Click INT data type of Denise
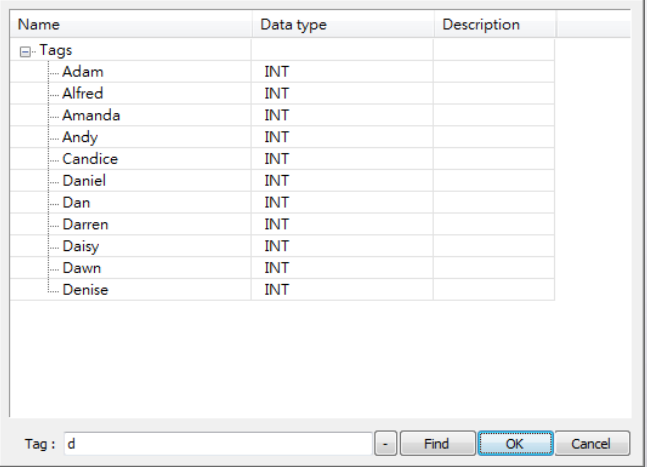The height and width of the screenshot is (467, 647). (x=276, y=290)
